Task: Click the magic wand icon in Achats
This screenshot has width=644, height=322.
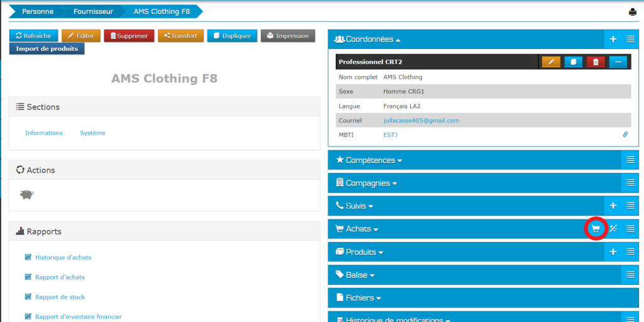Action: tap(613, 229)
